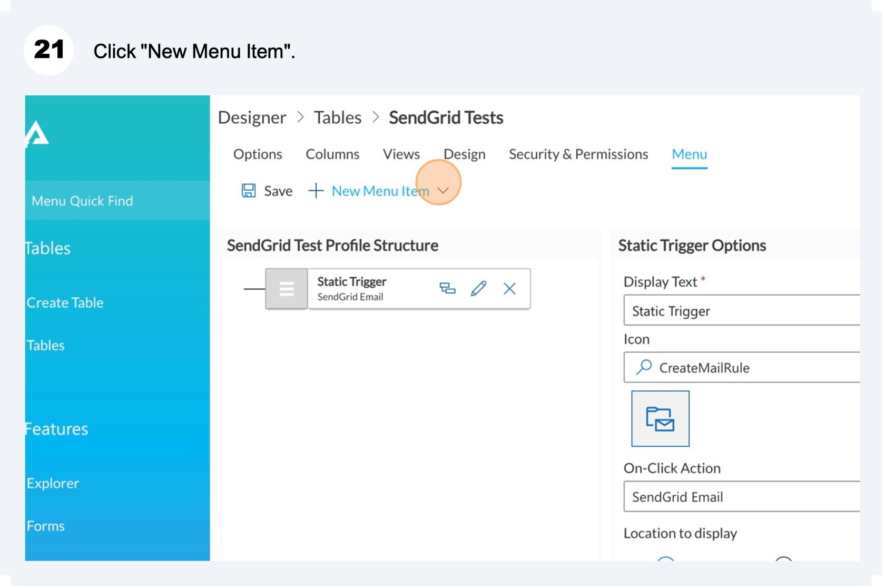Image resolution: width=885 pixels, height=588 pixels.
Task: Click the SendGrid Test Profile Structure heading
Action: coord(333,246)
